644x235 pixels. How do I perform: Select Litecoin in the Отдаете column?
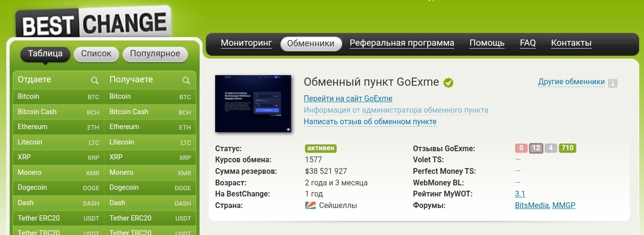coord(58,143)
